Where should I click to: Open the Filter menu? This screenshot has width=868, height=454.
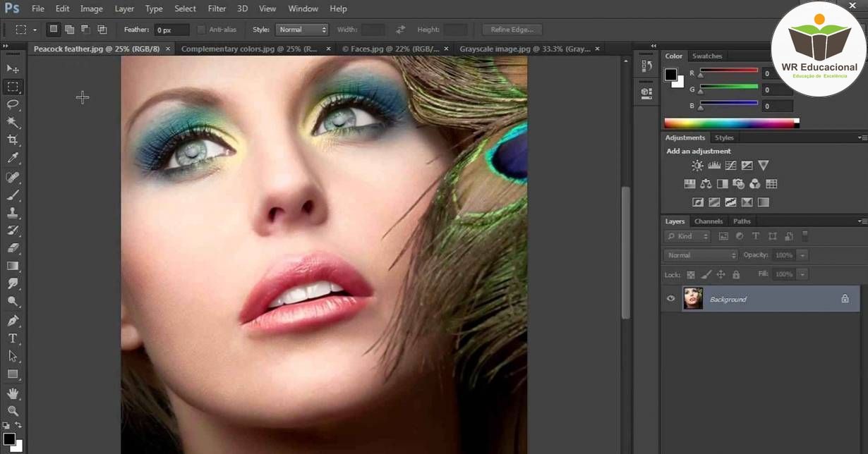click(x=217, y=8)
